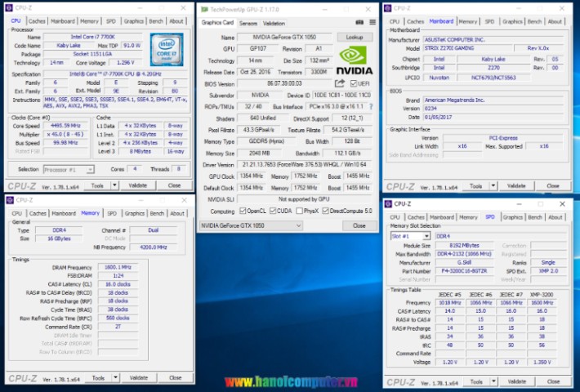This screenshot has height=392, width=580.
Task: Click the Memory Type GDDR5 (Hynix) field
Action: coord(266,141)
